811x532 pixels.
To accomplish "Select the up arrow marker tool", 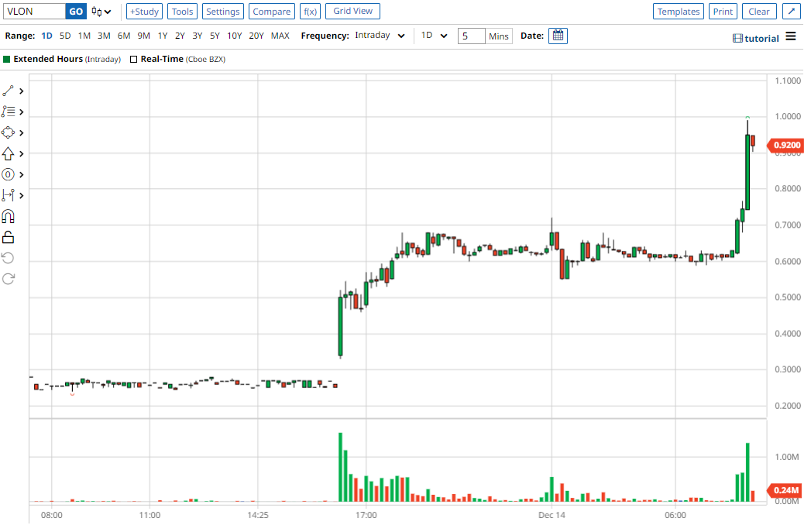I will coord(9,153).
